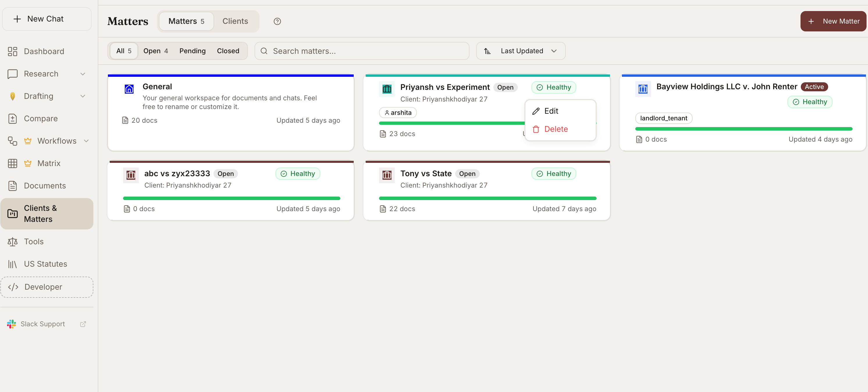Click the sort order icon beside Last Updated
Viewport: 868px width, 392px height.
click(487, 51)
